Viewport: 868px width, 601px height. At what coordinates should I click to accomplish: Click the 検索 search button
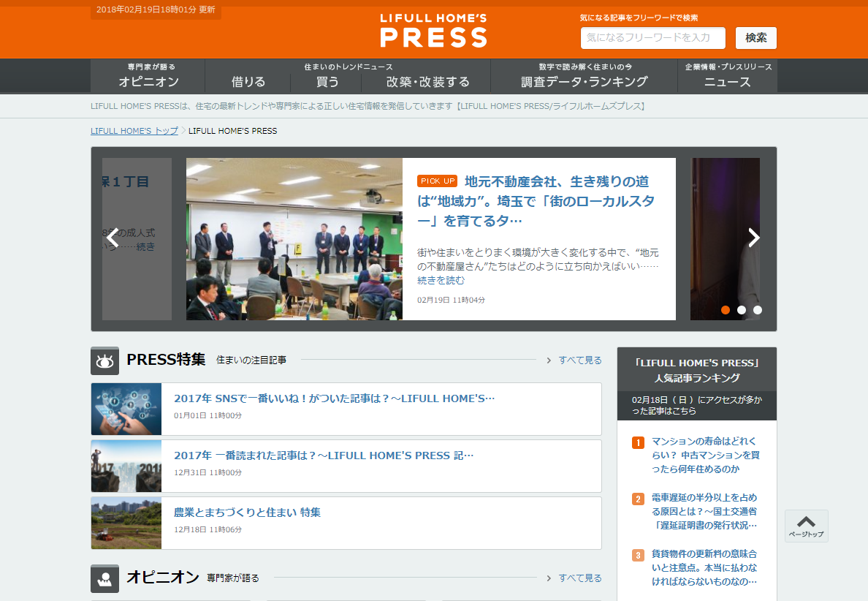click(755, 38)
